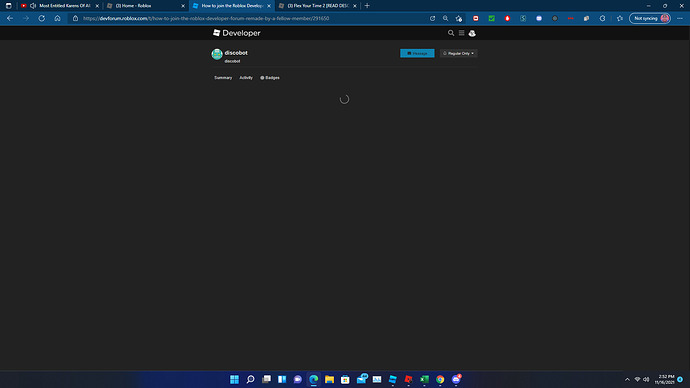The width and height of the screenshot is (690, 388).
Task: Open your user avatar menu on the Developer forum
Action: tap(472, 33)
